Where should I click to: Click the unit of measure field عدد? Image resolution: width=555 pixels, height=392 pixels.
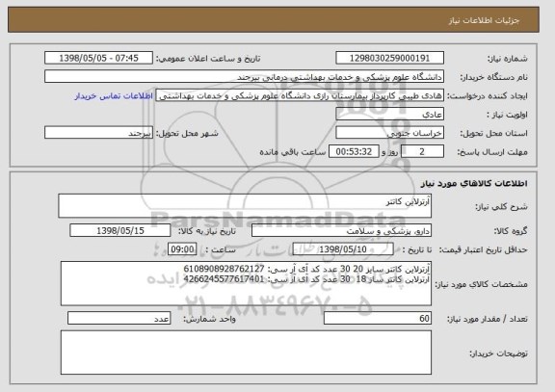(119, 319)
